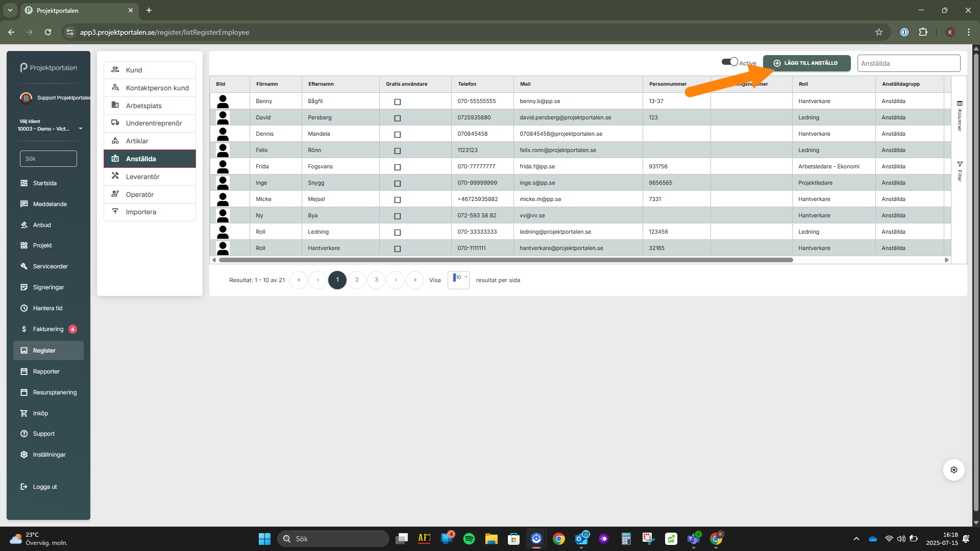This screenshot has width=980, height=551.
Task: Open results per page dropdown
Action: point(458,280)
